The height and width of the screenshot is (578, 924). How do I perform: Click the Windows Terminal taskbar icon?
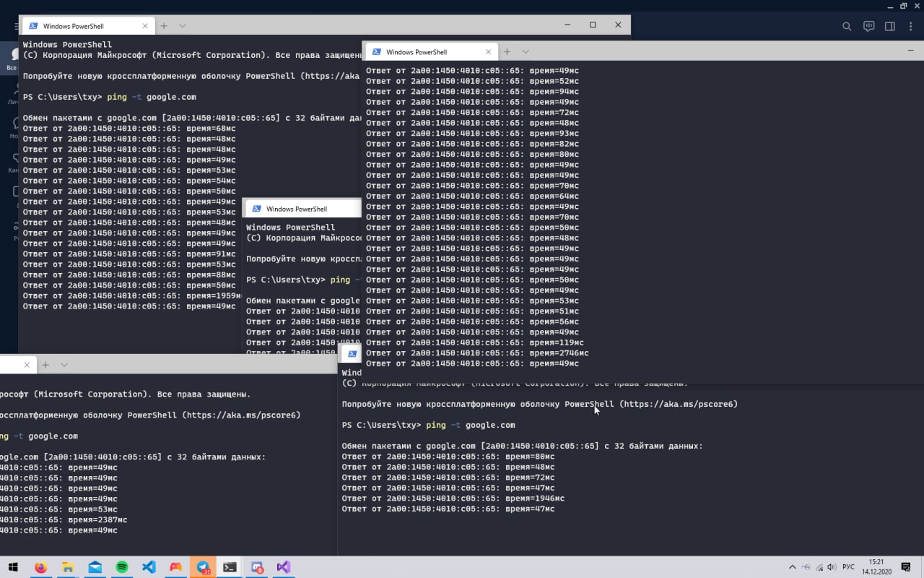tap(230, 567)
